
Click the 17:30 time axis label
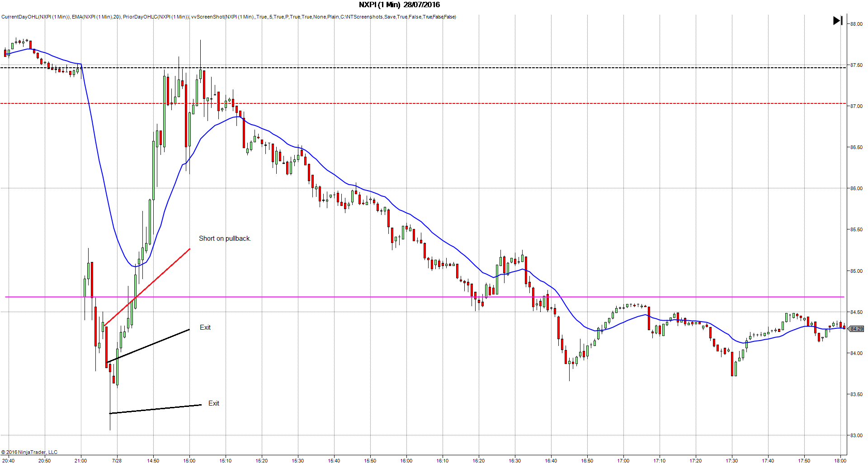(731, 461)
